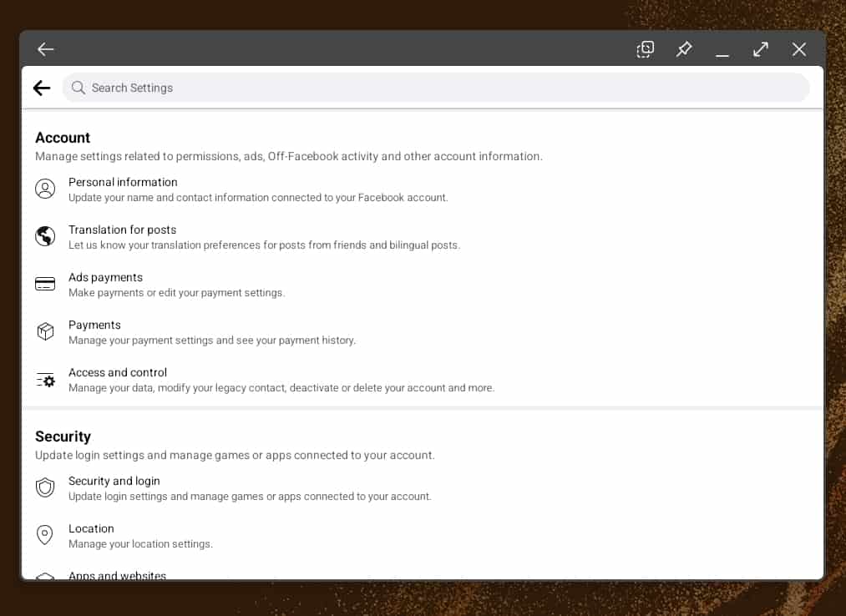Focus the Search Settings input field

(443, 88)
